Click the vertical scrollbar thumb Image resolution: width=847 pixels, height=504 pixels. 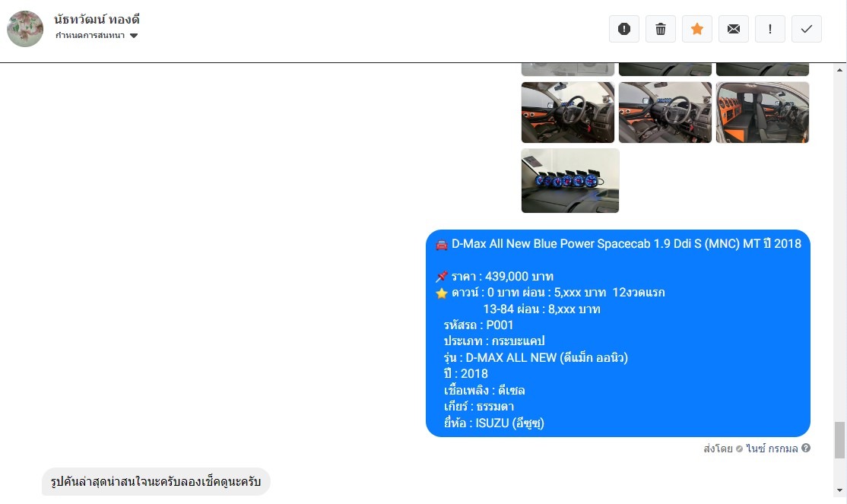[x=839, y=440]
